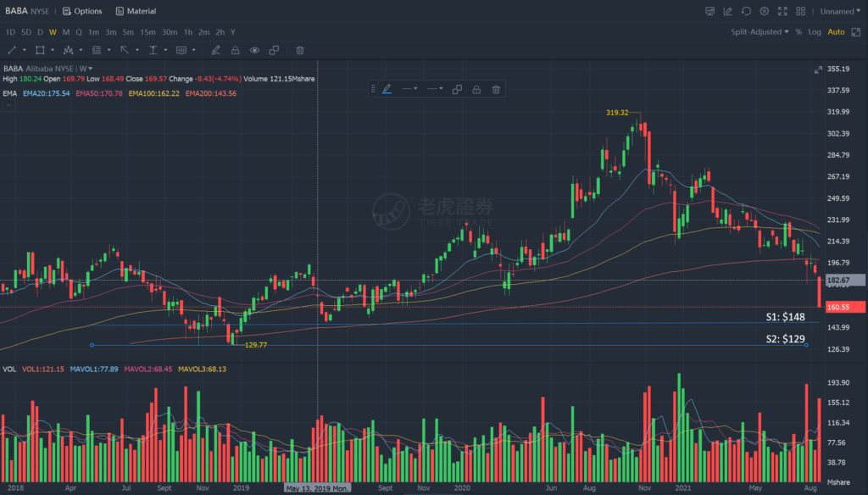Screen dimensions: 868x495
Task: Expand the Fibonacci tool options arrow
Action: 109,50
